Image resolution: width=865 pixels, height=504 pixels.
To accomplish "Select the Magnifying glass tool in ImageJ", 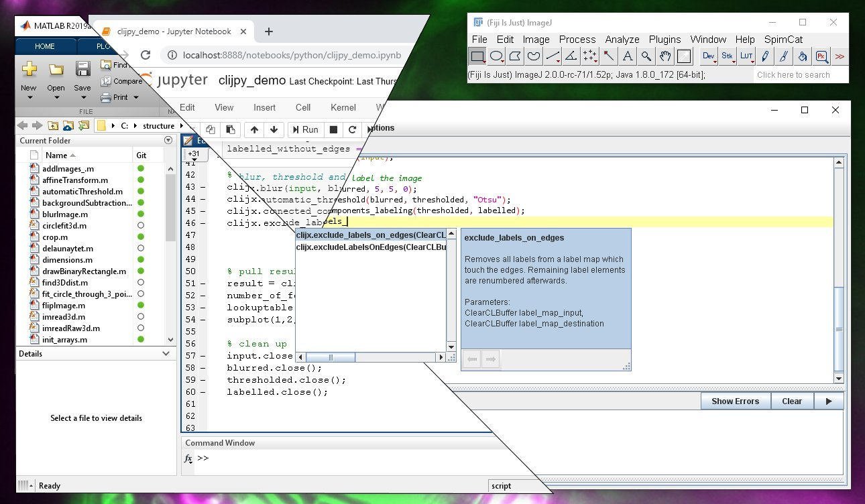I will [x=646, y=56].
